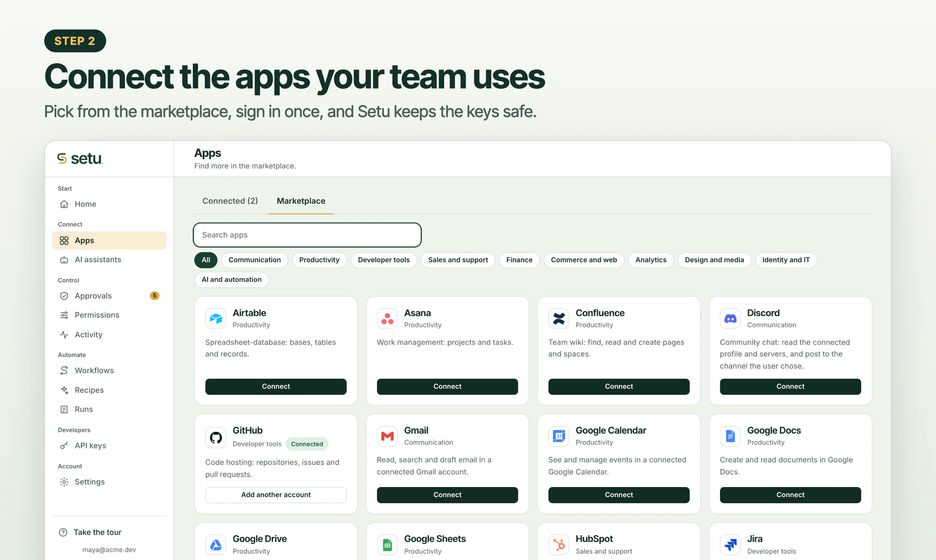Select the Apps grid icon
This screenshot has height=560, width=936.
coord(64,240)
